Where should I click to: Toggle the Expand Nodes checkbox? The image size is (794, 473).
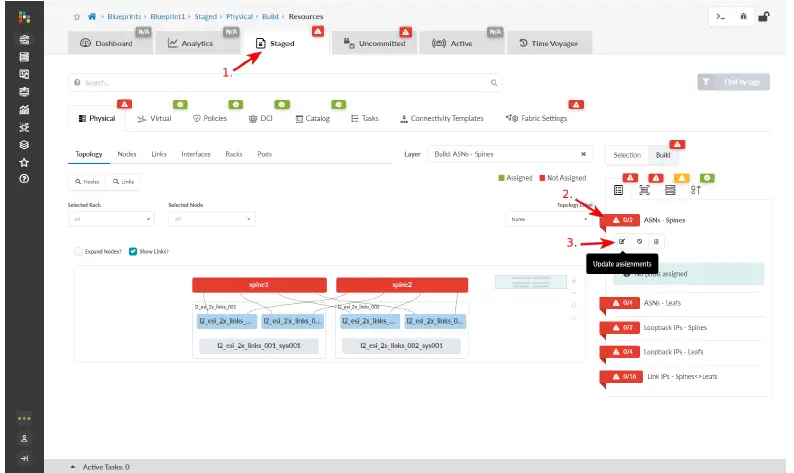[x=78, y=251]
